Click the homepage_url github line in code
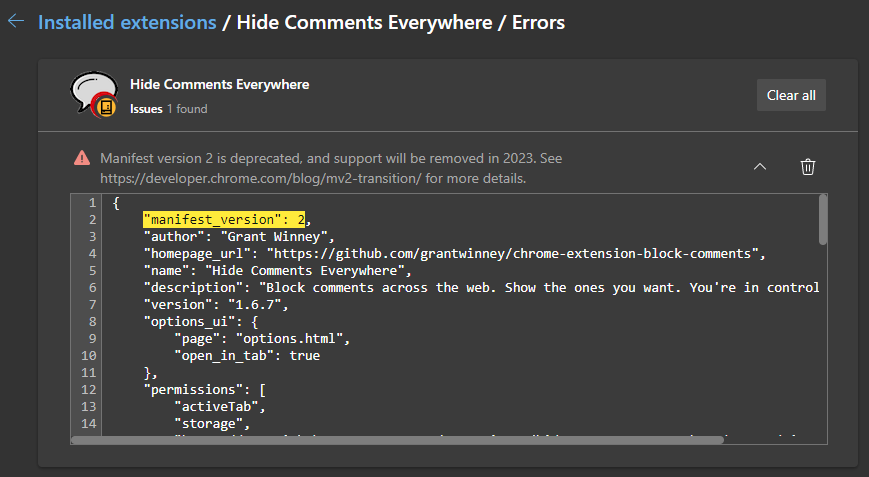Screen dimensions: 869x477 454,254
